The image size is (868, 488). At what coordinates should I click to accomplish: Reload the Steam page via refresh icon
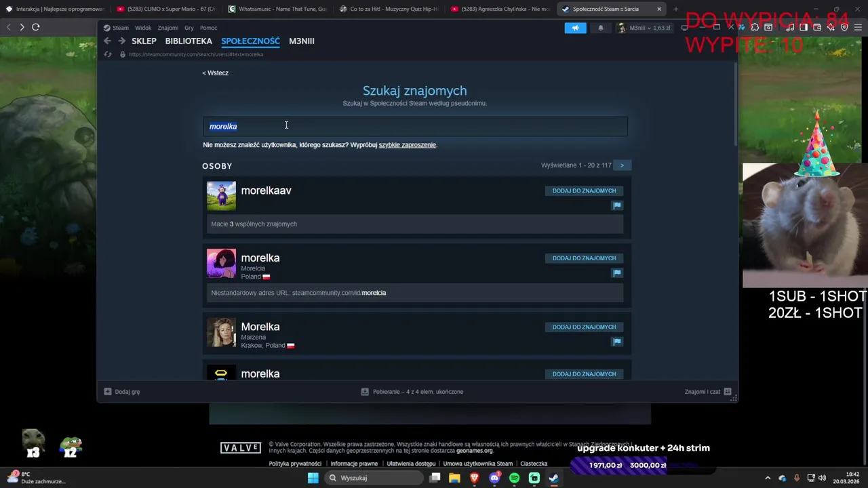[x=108, y=54]
